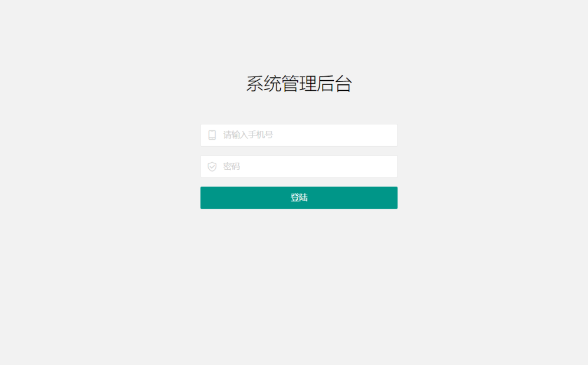The height and width of the screenshot is (365, 588).
Task: Click the green 登陆 login button
Action: click(299, 198)
